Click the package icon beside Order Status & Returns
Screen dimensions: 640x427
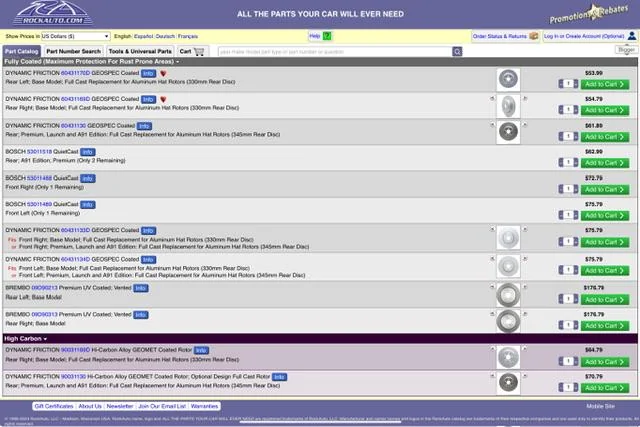pyautogui.click(x=533, y=36)
